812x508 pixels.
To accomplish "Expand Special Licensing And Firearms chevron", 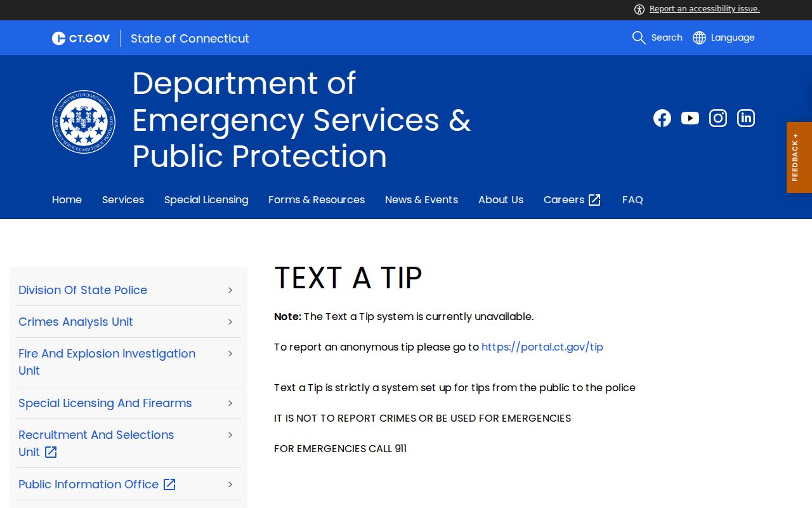I will click(230, 403).
